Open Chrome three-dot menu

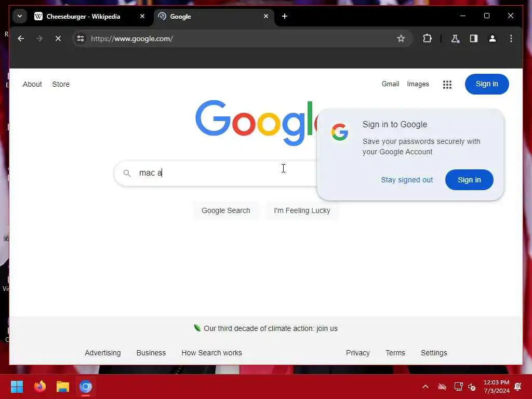511,38
